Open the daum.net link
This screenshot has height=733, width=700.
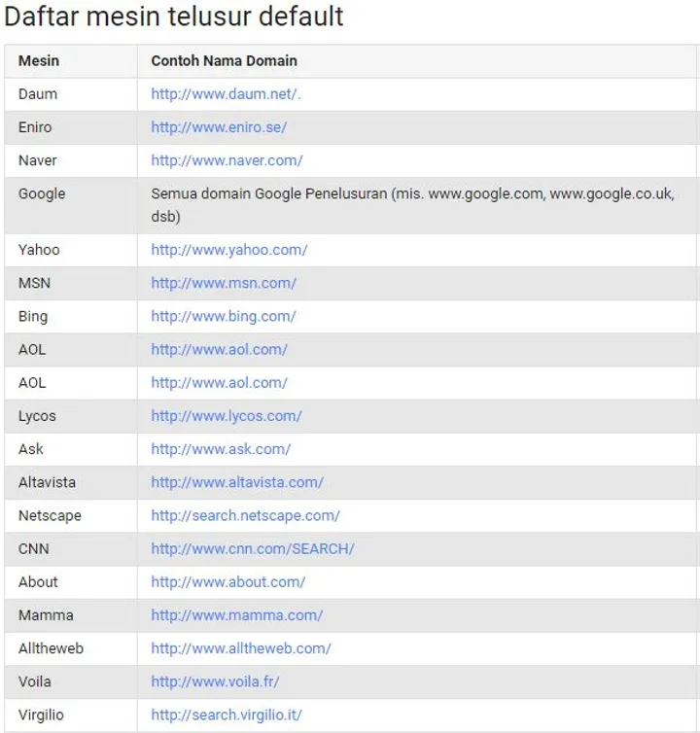point(226,94)
